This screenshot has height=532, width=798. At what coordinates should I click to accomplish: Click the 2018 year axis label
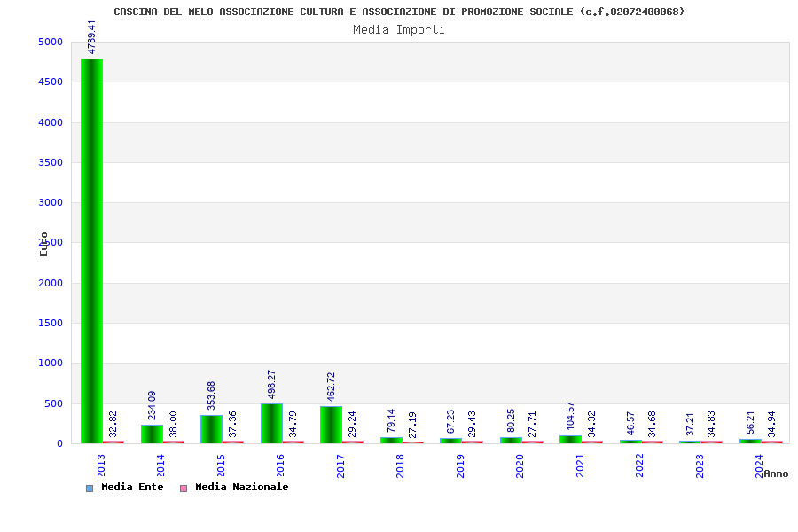click(400, 465)
